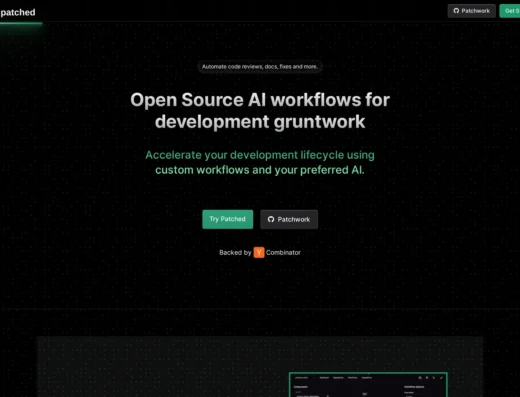
Task: Click the leftmost toolbar icon at the preview's top right
Action: point(420,378)
